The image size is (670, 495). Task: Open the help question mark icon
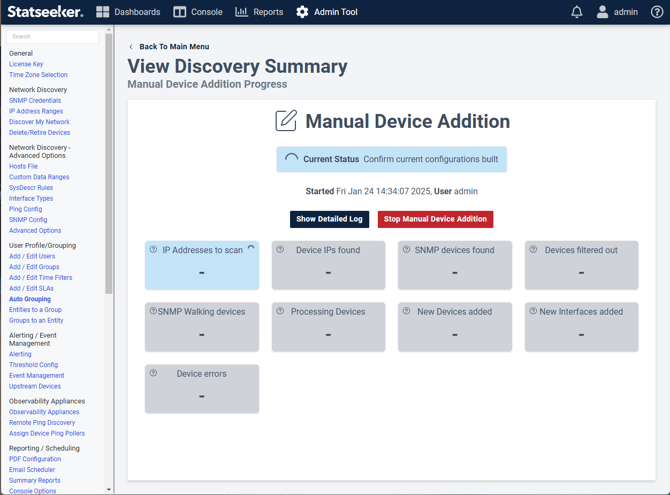657,12
